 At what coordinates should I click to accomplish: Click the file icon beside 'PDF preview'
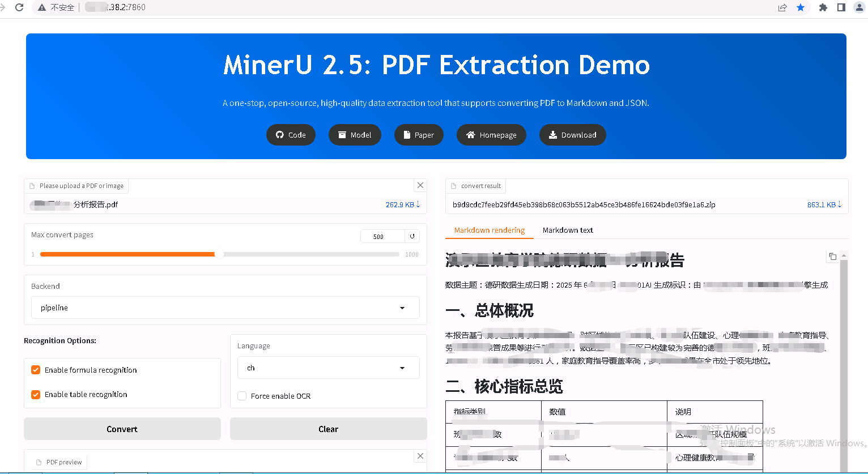(x=39, y=462)
